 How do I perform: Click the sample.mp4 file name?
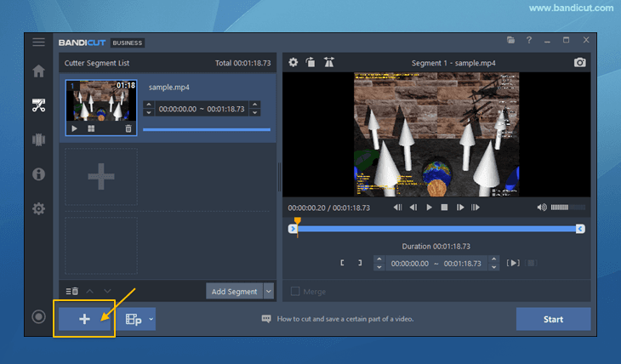168,87
